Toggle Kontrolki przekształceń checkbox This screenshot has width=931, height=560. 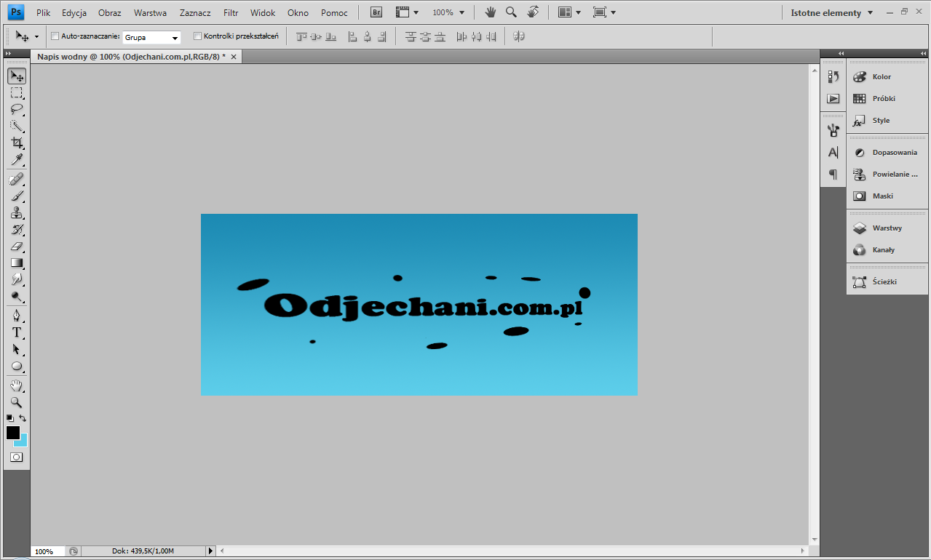point(198,36)
